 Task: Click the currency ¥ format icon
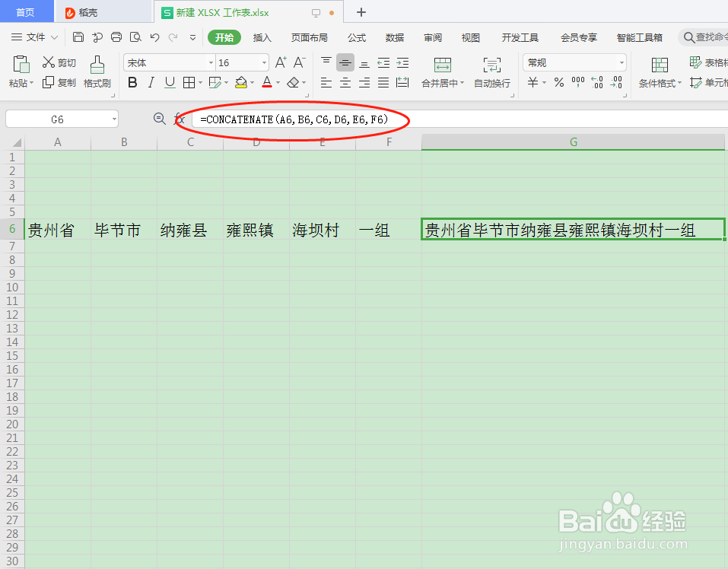pyautogui.click(x=532, y=82)
